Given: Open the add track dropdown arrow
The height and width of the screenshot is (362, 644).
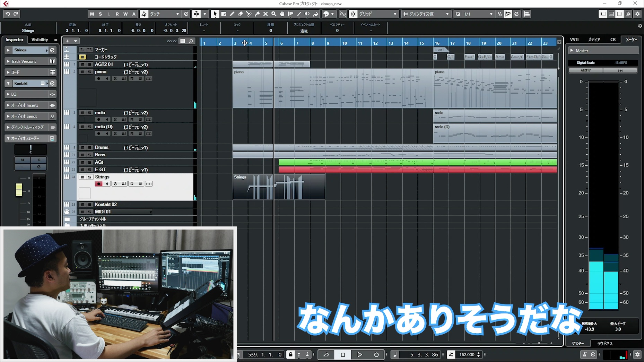Looking at the screenshot, I should coord(76,41).
